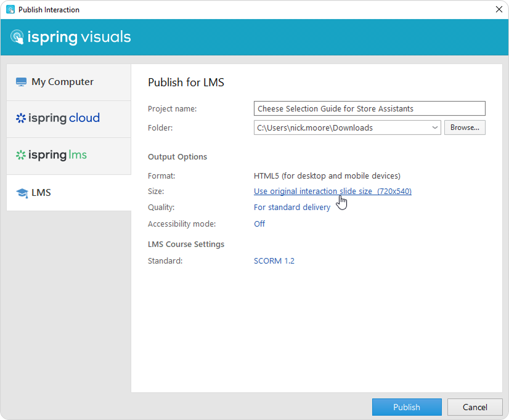Screen dimensions: 509x420
Task: Cancel the publish dialog
Action: (x=474, y=407)
